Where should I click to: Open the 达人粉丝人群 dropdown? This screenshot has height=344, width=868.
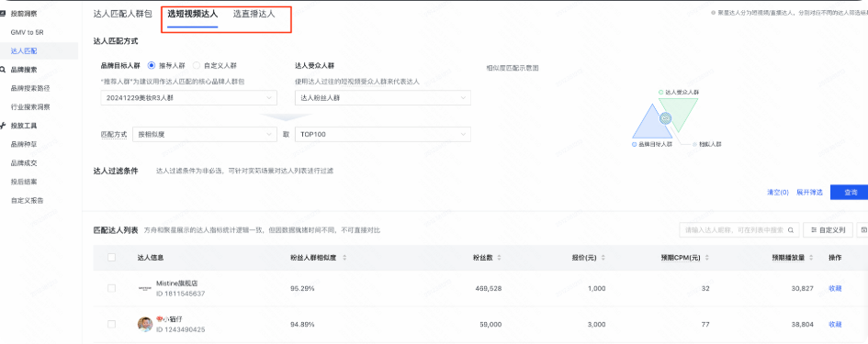[383, 98]
